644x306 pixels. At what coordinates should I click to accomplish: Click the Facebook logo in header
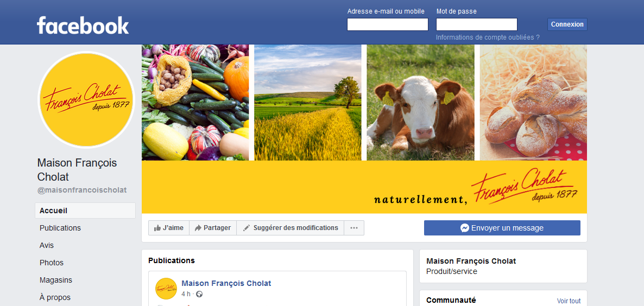[83, 25]
